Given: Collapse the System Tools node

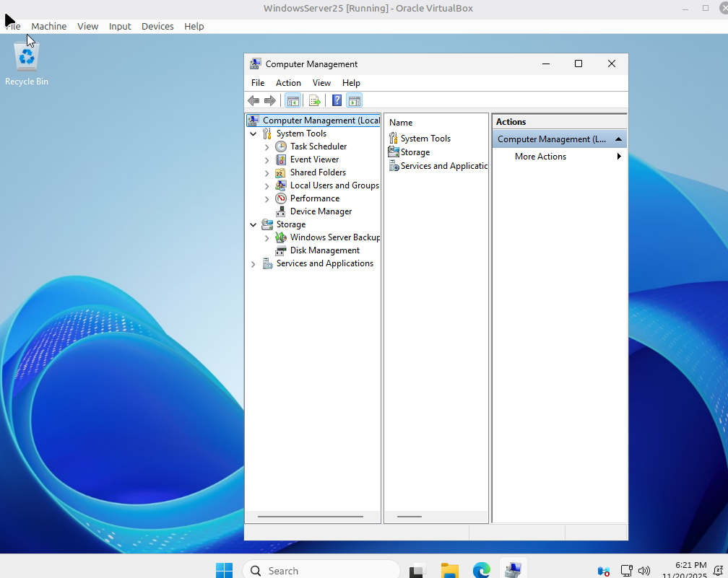Looking at the screenshot, I should click(253, 133).
